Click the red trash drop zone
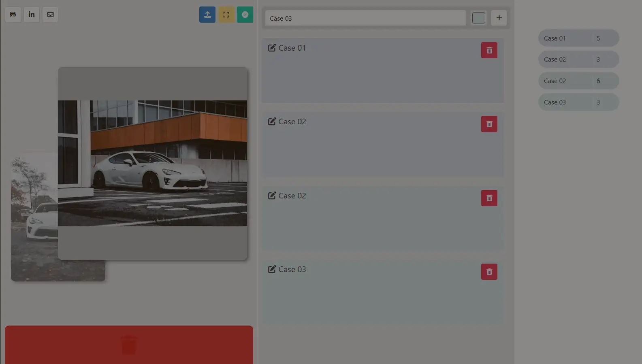 click(129, 345)
